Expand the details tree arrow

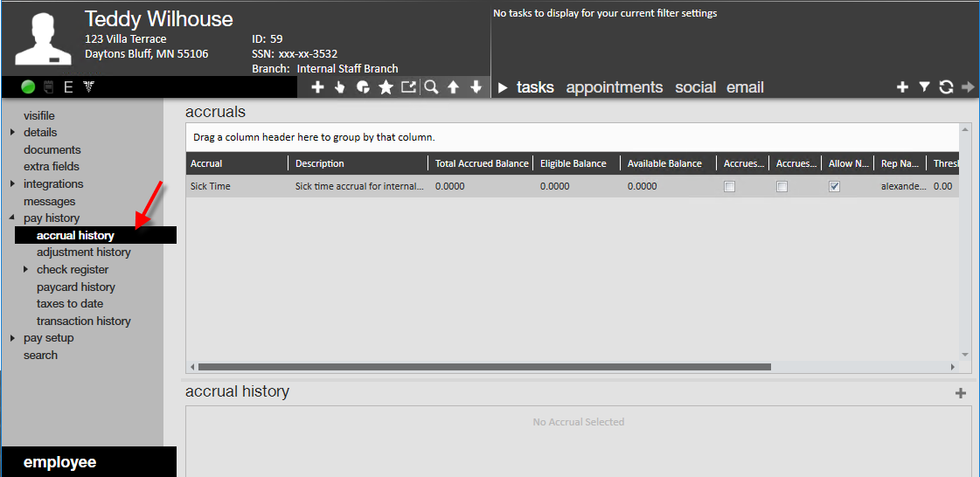(x=12, y=133)
